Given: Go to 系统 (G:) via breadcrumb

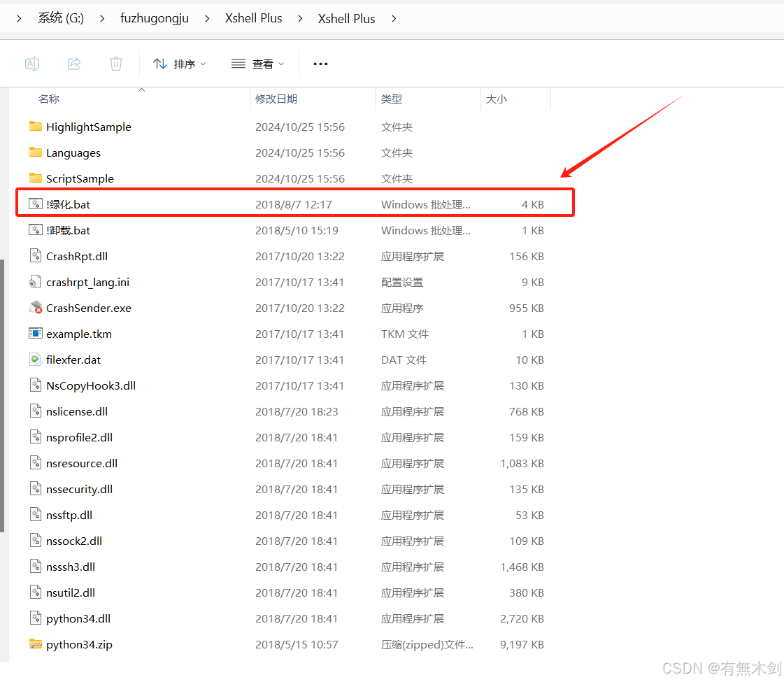Looking at the screenshot, I should click(x=60, y=18).
